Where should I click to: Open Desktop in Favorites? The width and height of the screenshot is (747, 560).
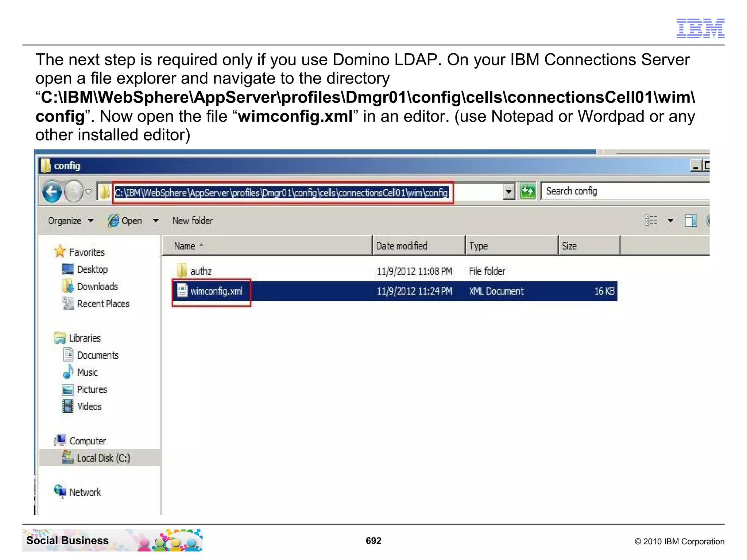85,269
